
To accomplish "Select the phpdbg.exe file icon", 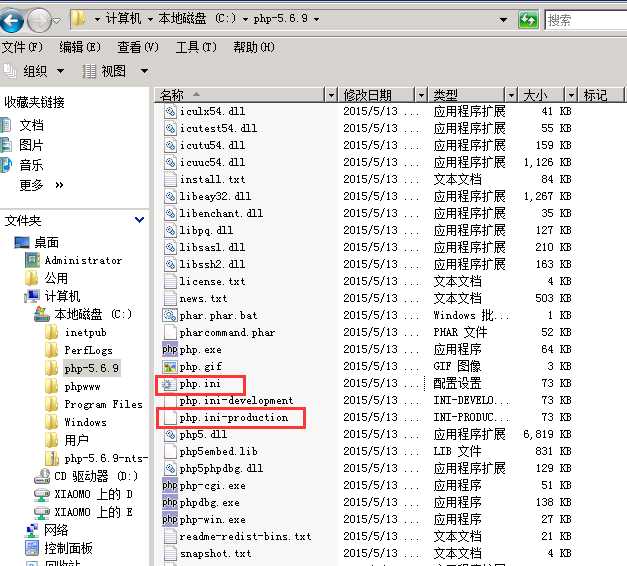I will tap(170, 502).
